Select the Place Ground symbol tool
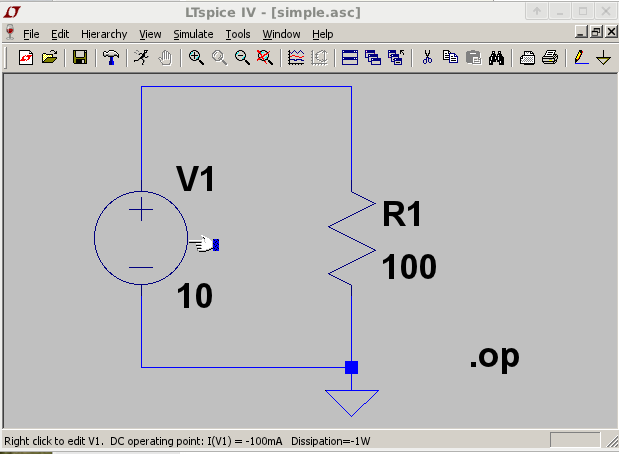 604,58
